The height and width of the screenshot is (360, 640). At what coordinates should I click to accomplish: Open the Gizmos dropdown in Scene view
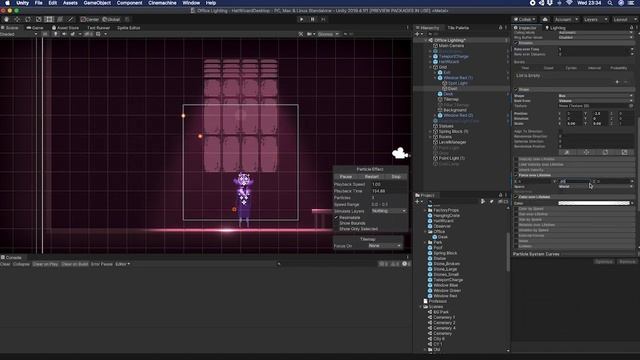point(328,34)
